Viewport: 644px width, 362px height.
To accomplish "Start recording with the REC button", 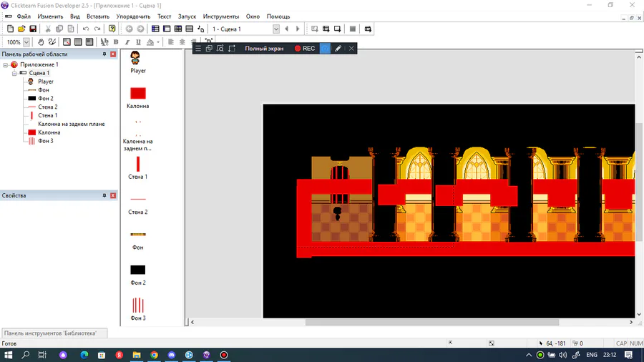I will (x=305, y=49).
